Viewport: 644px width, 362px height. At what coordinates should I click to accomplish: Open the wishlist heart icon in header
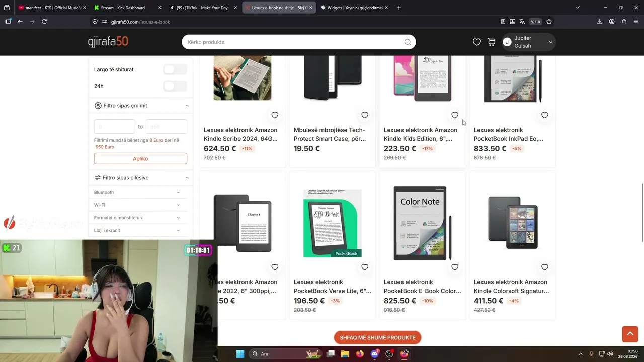(477, 42)
